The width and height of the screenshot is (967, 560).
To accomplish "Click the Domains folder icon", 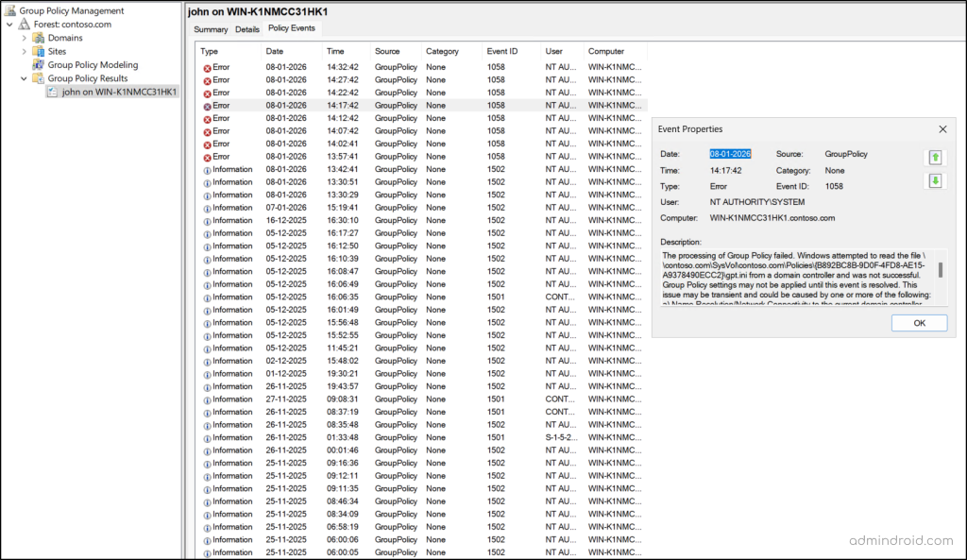I will click(x=41, y=37).
